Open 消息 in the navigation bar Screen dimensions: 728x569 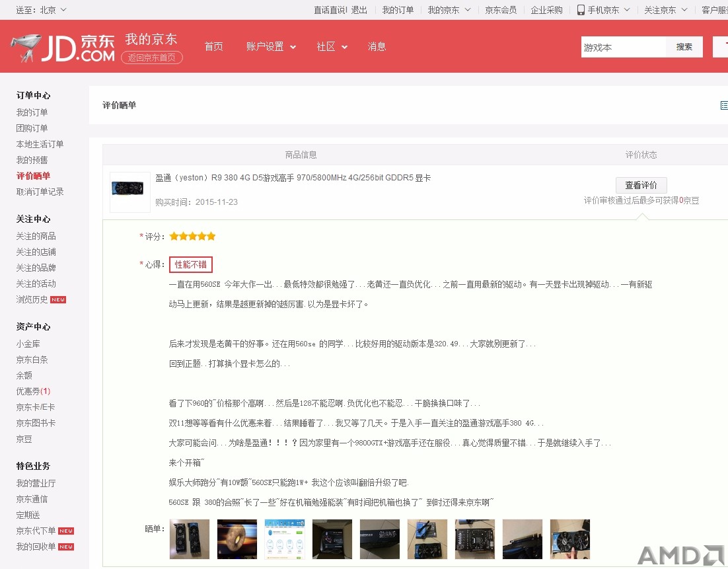click(x=377, y=46)
